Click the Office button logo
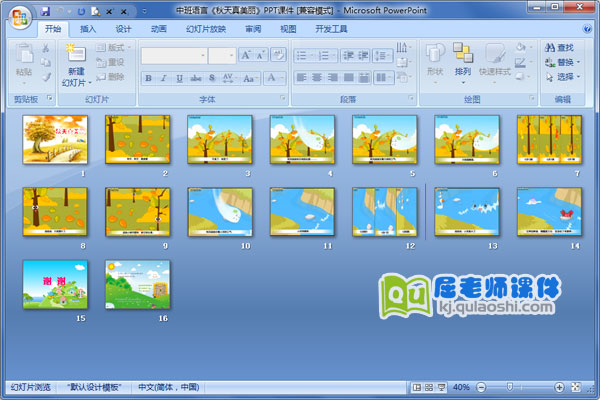This screenshot has width=600, height=400. pyautogui.click(x=18, y=18)
